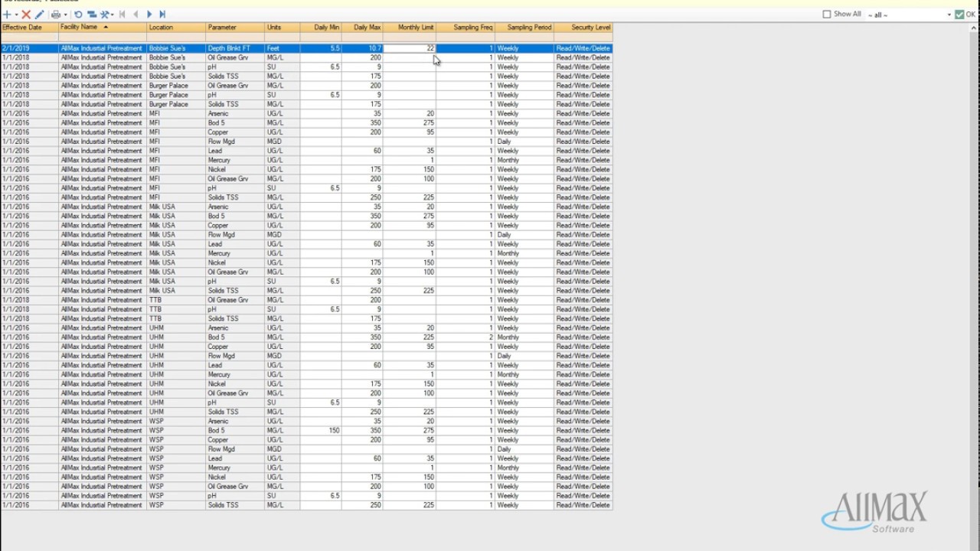
Task: Click Sampling Freq value 2 in UHM Bod 5 row
Action: (x=465, y=337)
